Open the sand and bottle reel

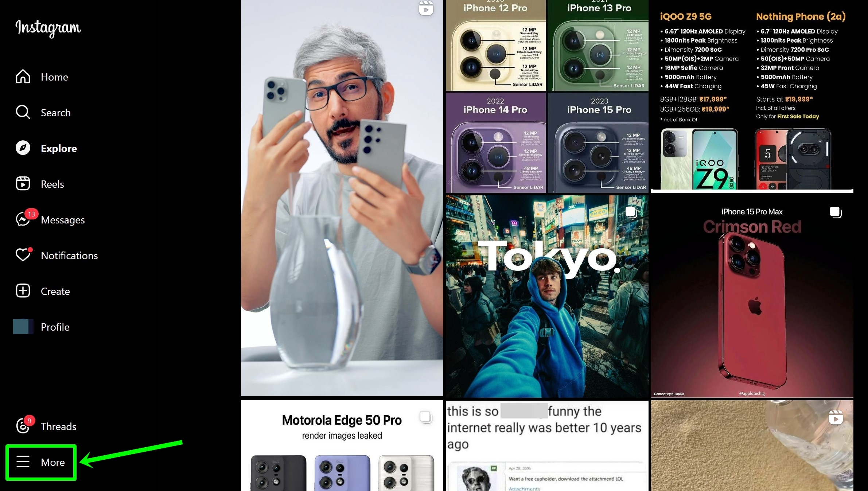pos(752,446)
